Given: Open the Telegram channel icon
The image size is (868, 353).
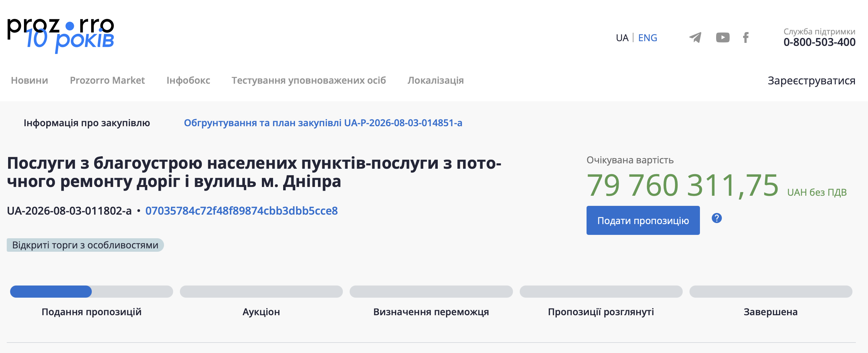Looking at the screenshot, I should click(x=695, y=37).
